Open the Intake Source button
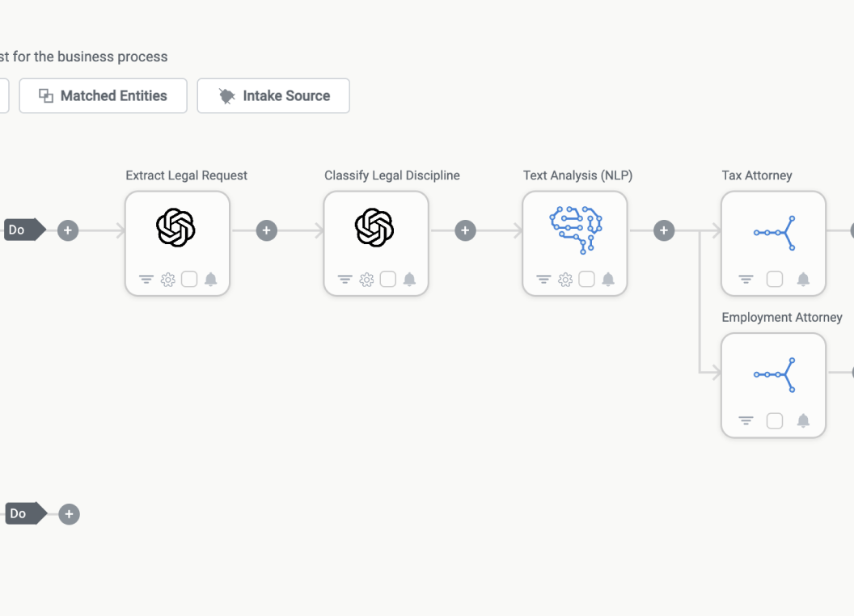The width and height of the screenshot is (854, 616). tap(273, 96)
